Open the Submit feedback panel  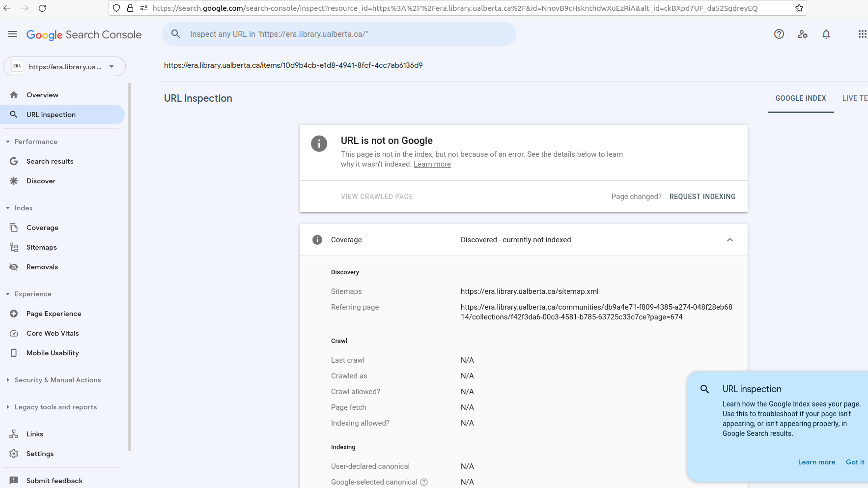coord(54,481)
